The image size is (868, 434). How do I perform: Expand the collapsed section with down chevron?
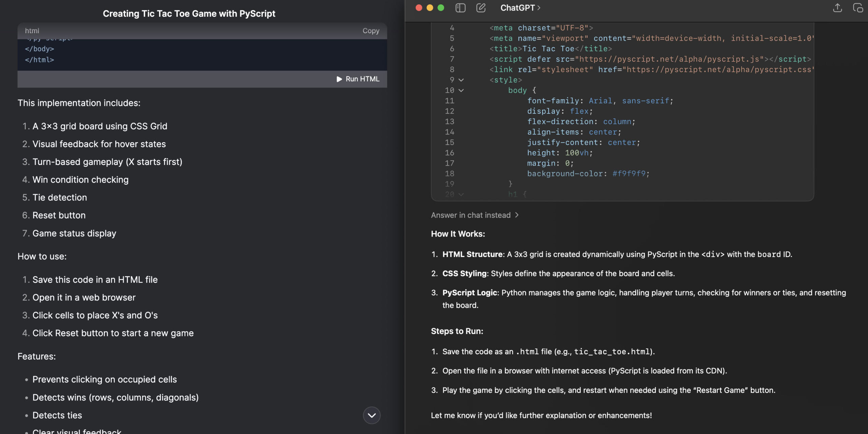(x=372, y=415)
